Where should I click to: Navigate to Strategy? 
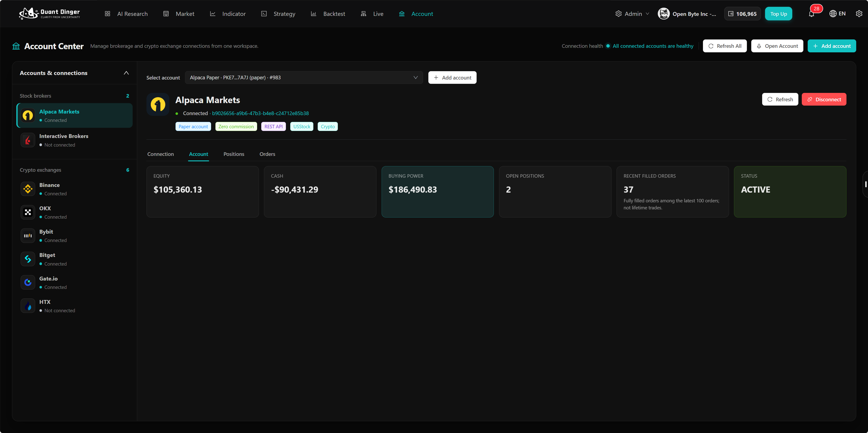278,14
